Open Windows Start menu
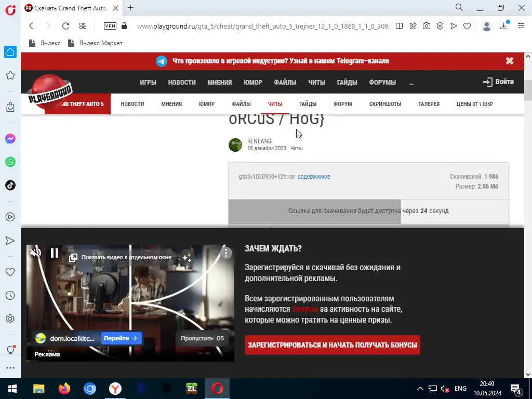The width and height of the screenshot is (532, 399). (12, 389)
